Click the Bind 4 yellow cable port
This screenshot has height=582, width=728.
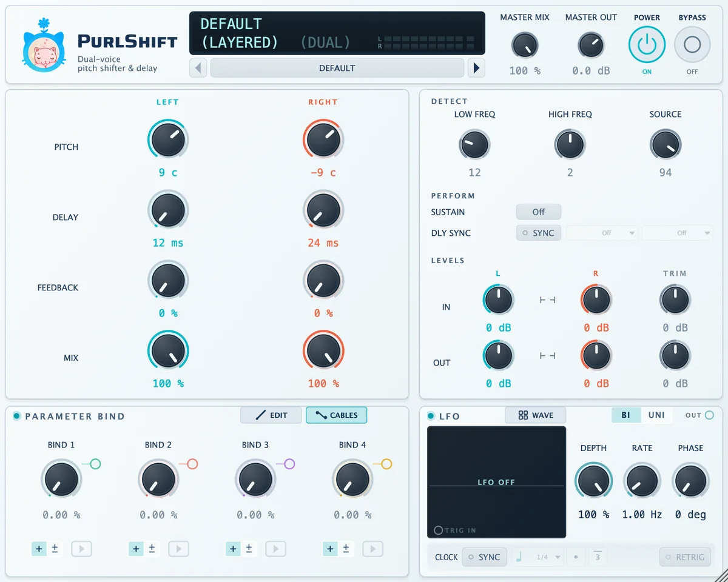point(386,464)
